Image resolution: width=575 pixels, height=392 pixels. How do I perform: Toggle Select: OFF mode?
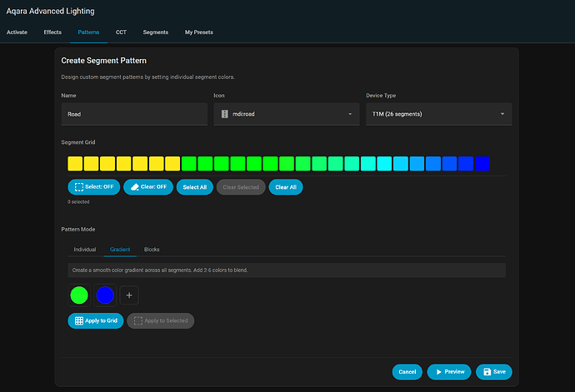click(x=93, y=187)
